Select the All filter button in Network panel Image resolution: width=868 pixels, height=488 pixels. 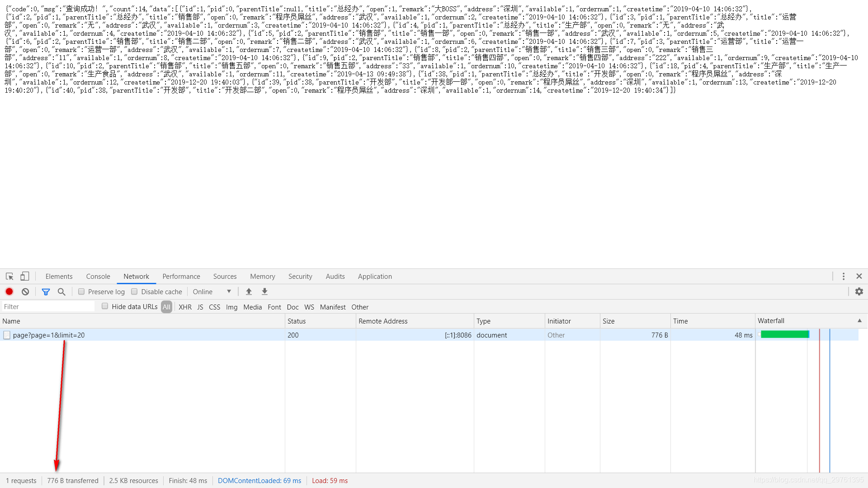coord(166,307)
